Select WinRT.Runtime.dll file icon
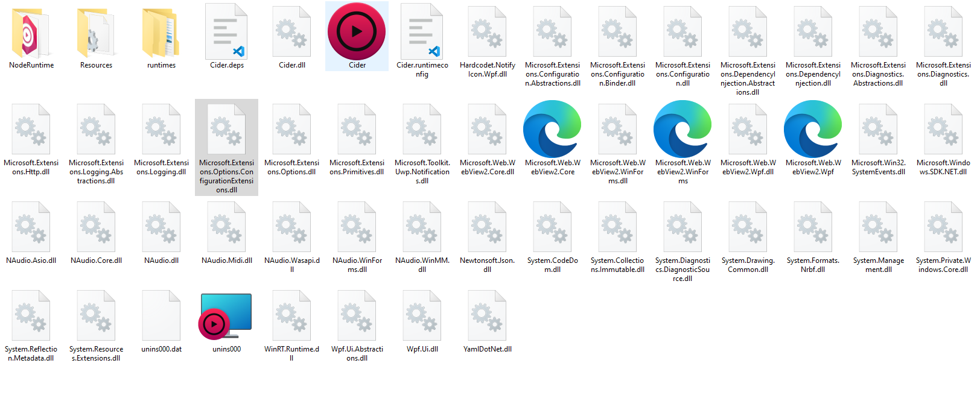This screenshot has width=980, height=401. pos(291,315)
